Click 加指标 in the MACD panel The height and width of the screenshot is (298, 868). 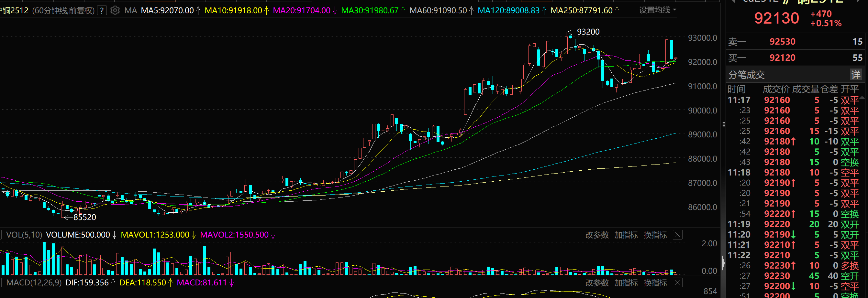tap(626, 282)
